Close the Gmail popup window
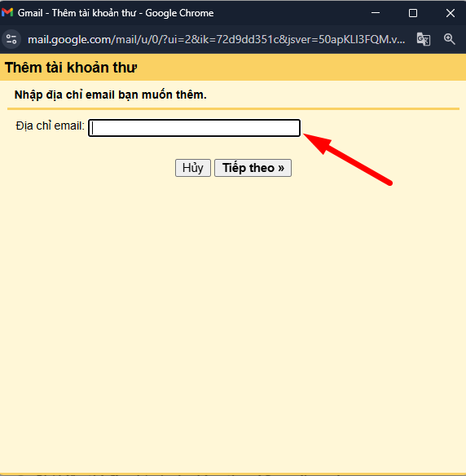 tap(451, 13)
